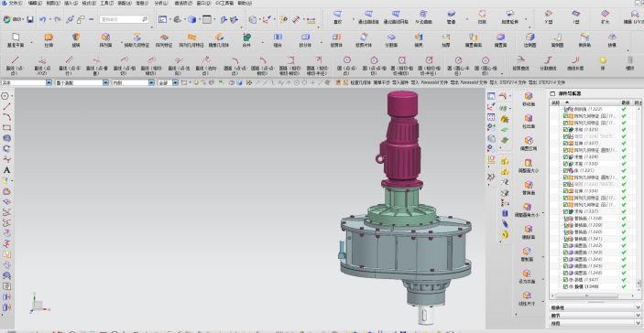
Task: Click the 导入部件 button
Action: [x=400, y=83]
